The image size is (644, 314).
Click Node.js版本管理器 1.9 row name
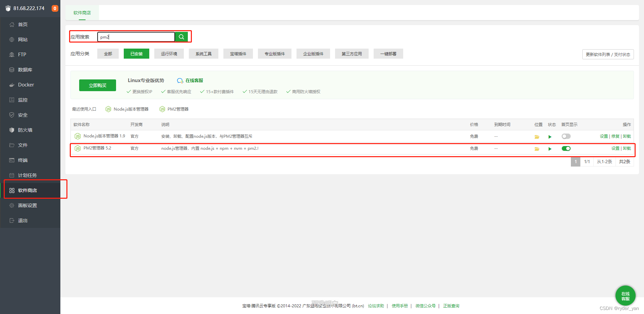pyautogui.click(x=104, y=136)
